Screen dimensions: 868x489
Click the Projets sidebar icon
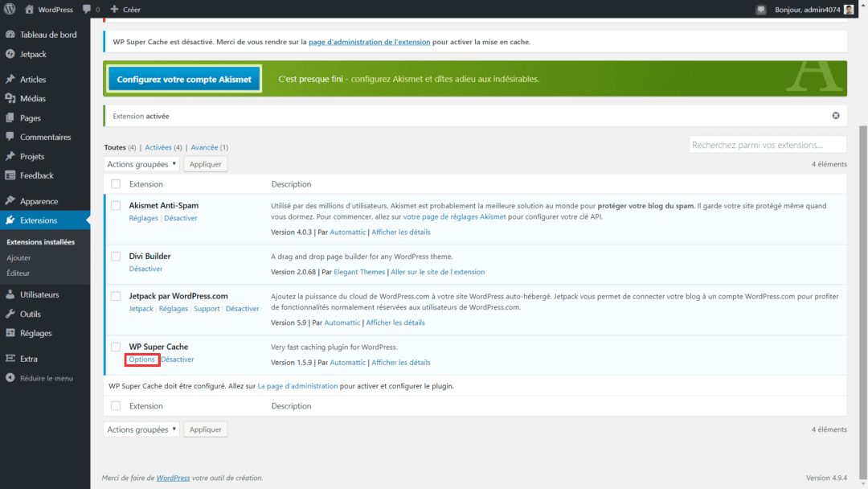(x=10, y=156)
